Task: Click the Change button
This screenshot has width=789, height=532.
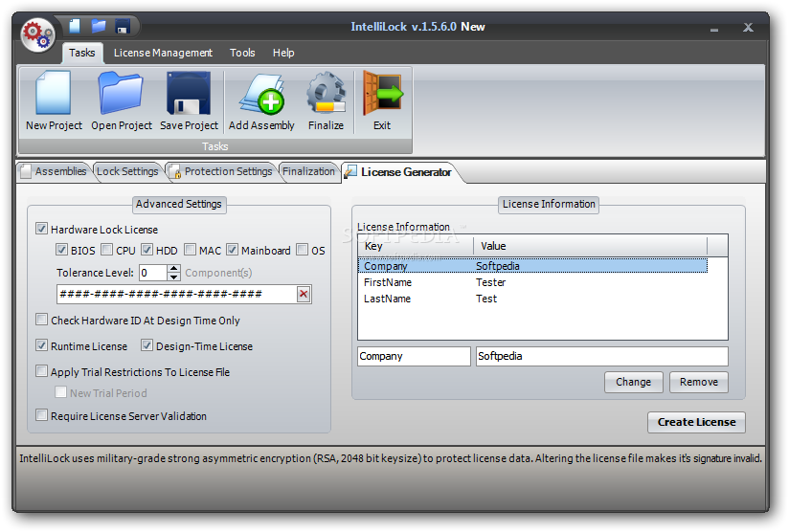Action: (634, 382)
